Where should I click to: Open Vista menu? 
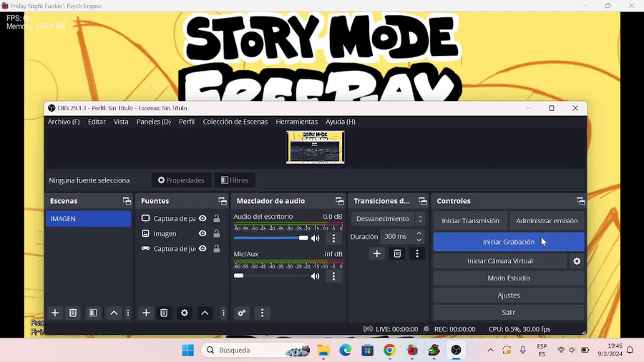[x=121, y=122]
